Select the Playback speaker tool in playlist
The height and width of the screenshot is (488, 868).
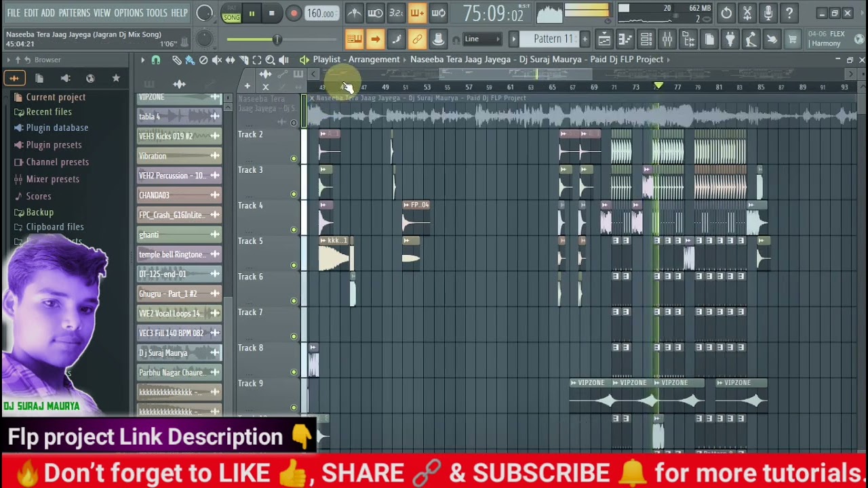point(283,60)
